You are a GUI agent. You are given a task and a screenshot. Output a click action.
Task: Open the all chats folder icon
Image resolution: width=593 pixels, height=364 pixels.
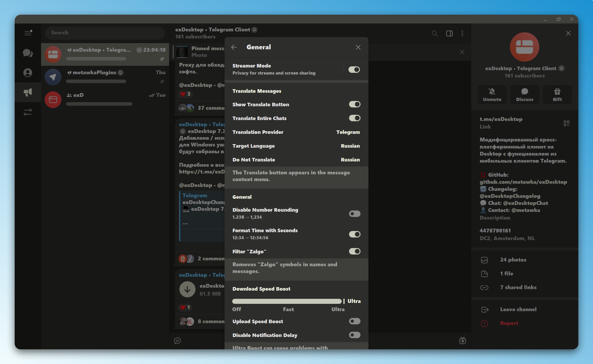[x=28, y=53]
